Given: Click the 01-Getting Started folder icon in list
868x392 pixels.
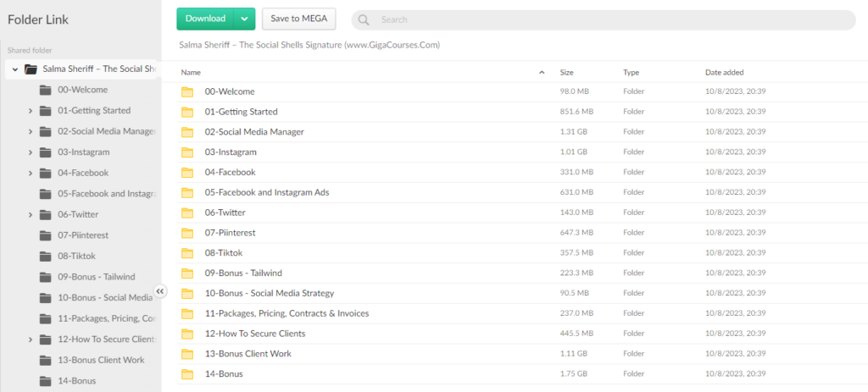Looking at the screenshot, I should (x=187, y=113).
